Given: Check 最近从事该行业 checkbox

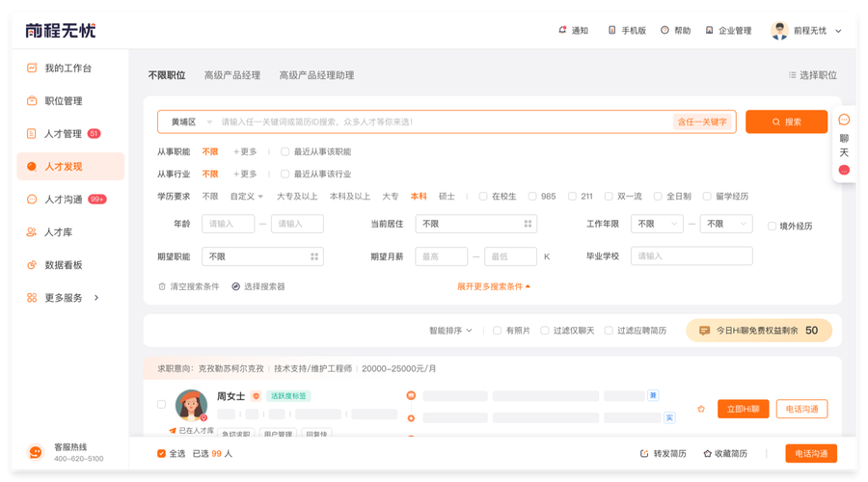Looking at the screenshot, I should 285,174.
